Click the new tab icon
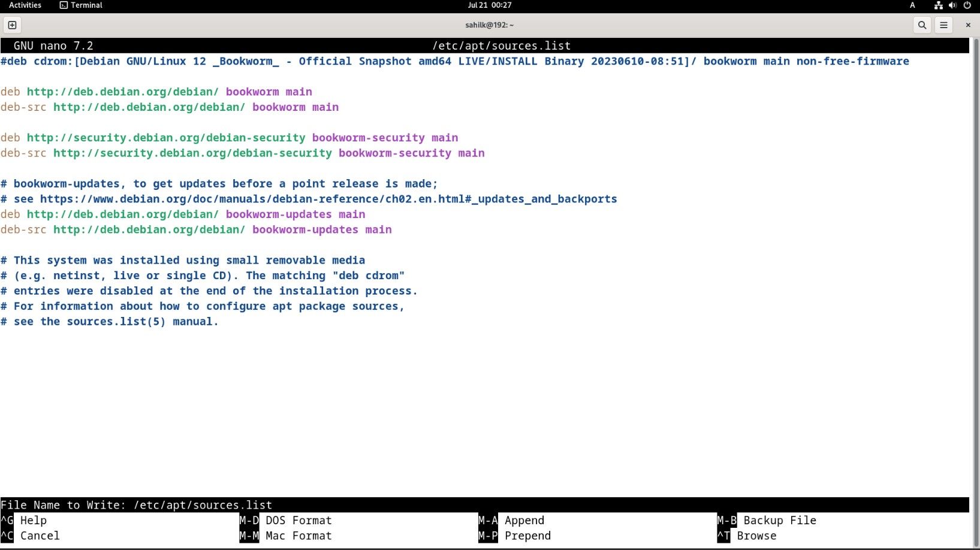Image resolution: width=980 pixels, height=550 pixels. coord(12,25)
